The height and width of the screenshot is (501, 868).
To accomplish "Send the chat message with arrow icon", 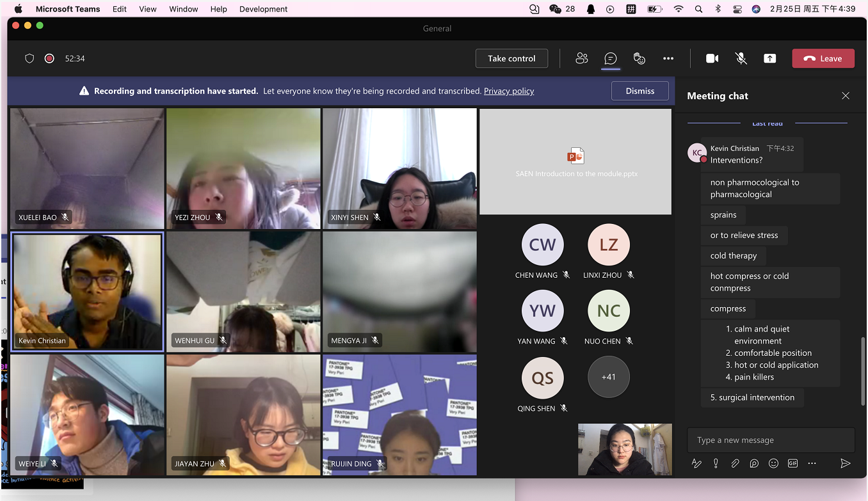I will click(x=845, y=463).
